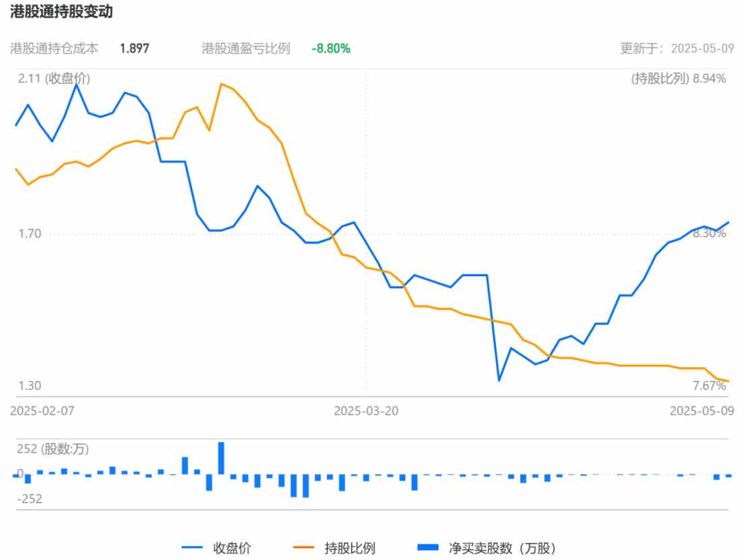This screenshot has height=560, width=746.
Task: Click the 更新于 2025-05-09 update timestamp
Action: [678, 49]
